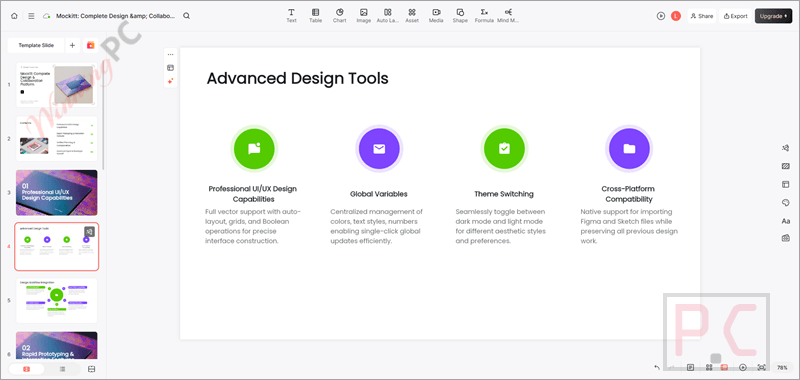
Task: Add a new slide with plus button
Action: (x=72, y=45)
